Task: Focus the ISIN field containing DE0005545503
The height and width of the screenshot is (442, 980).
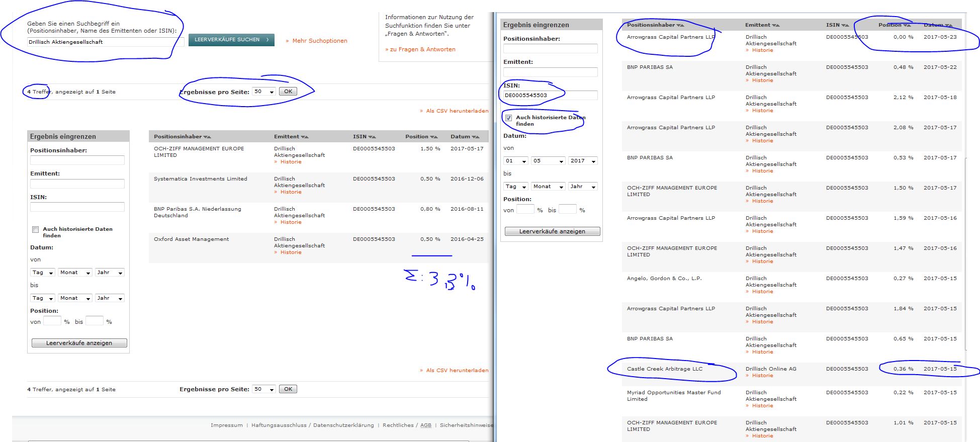Action: point(551,95)
